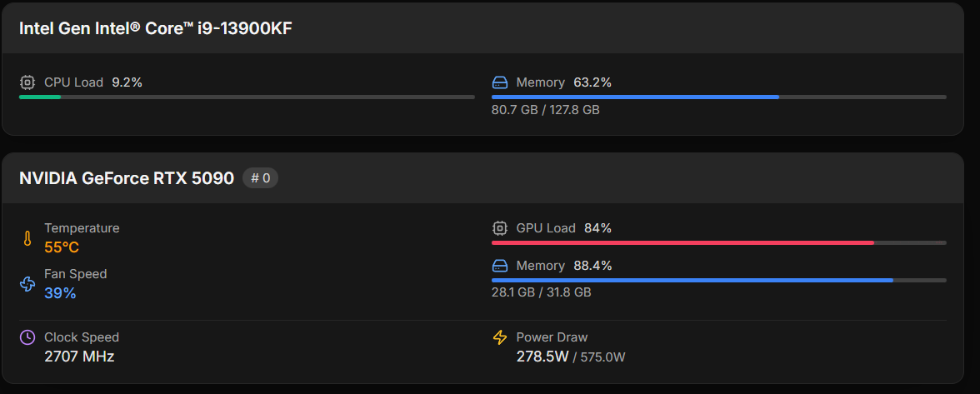Select the fan icon beside Fan Speed
Screen dimensions: 980x394
coord(27,284)
